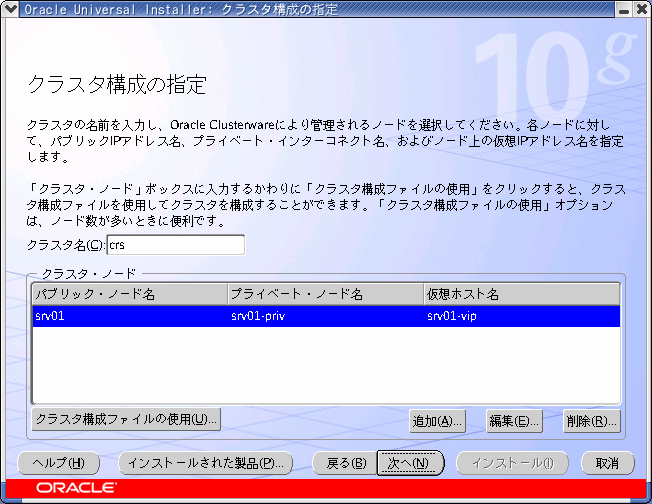Open help with ヘルプ(H) button
The image size is (652, 504).
(59, 463)
